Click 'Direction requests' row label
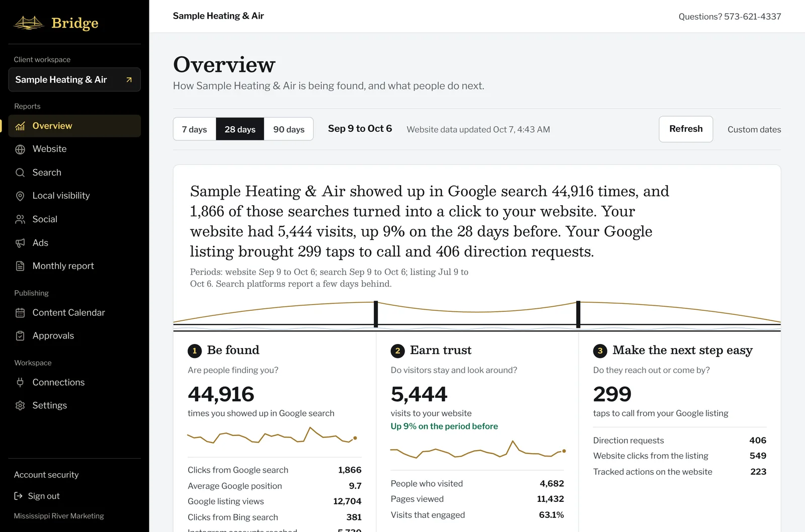This screenshot has height=532, width=805. 628,440
